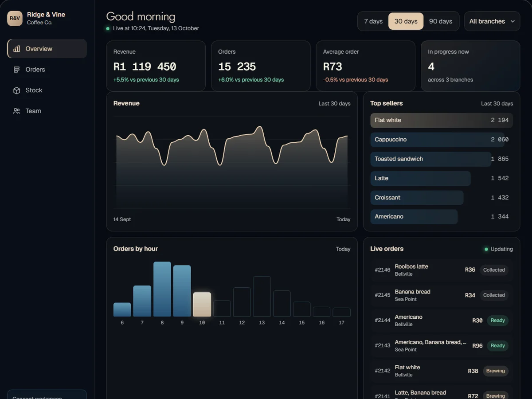Image resolution: width=532 pixels, height=399 pixels.
Task: Open the Orders summary card
Action: tap(261, 66)
